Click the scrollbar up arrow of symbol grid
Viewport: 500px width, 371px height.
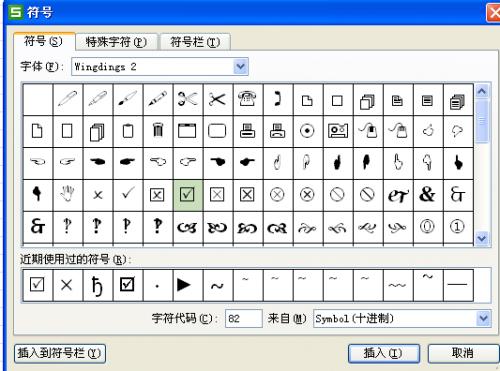pos(482,91)
